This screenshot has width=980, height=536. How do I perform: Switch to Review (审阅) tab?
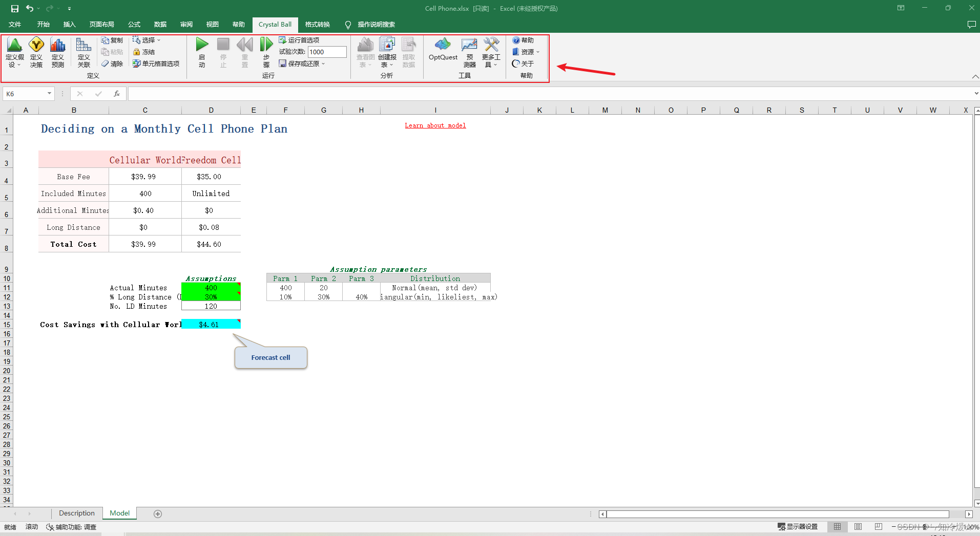pos(186,24)
